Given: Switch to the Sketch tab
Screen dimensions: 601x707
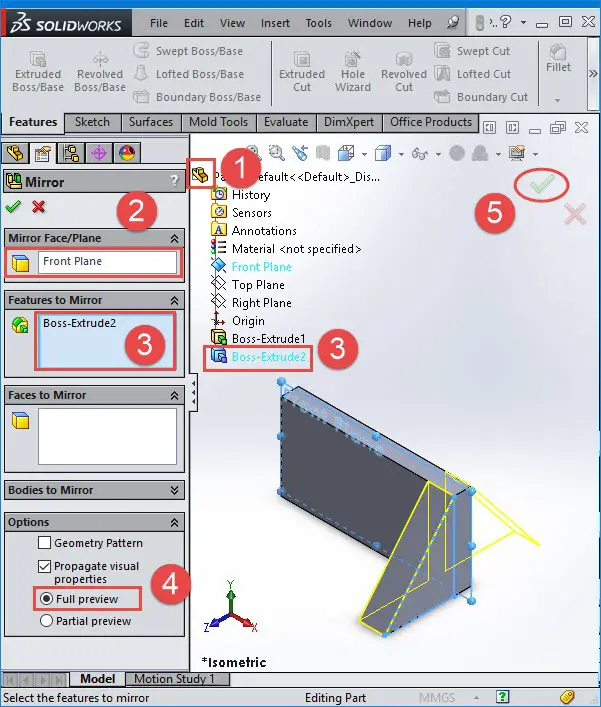Looking at the screenshot, I should coord(92,122).
